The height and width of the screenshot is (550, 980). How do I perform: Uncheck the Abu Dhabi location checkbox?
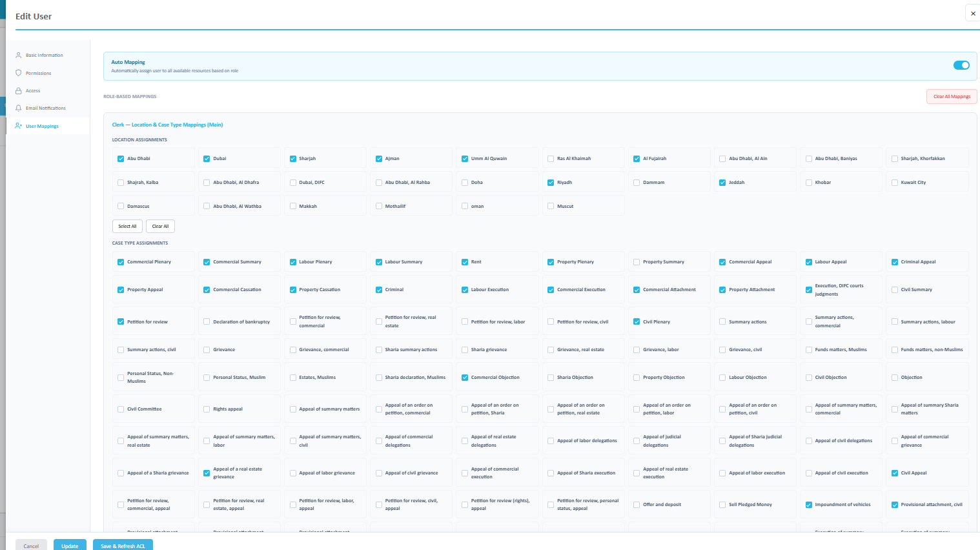(x=121, y=159)
